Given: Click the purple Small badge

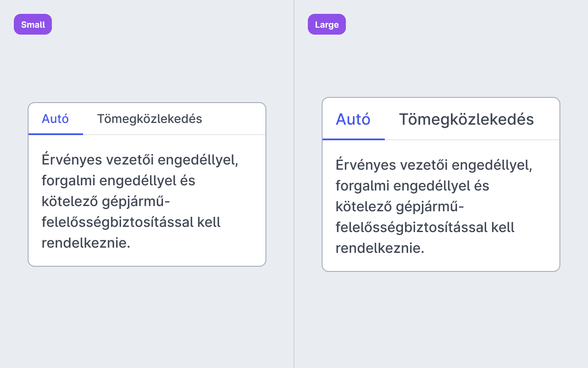Looking at the screenshot, I should click(33, 24).
